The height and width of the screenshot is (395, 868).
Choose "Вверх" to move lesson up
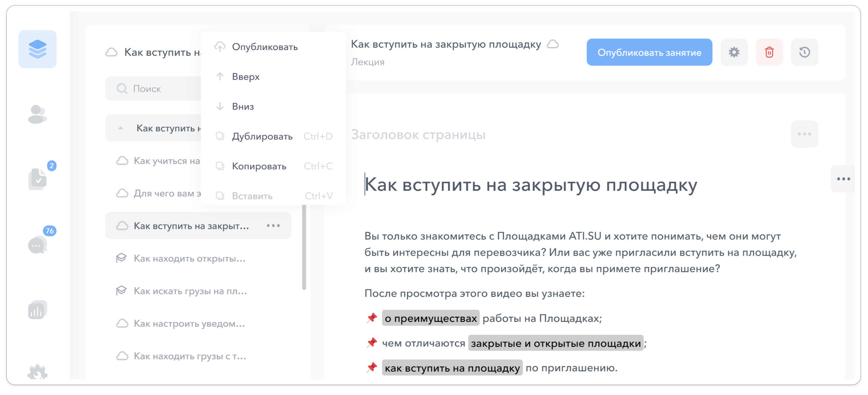(x=246, y=77)
